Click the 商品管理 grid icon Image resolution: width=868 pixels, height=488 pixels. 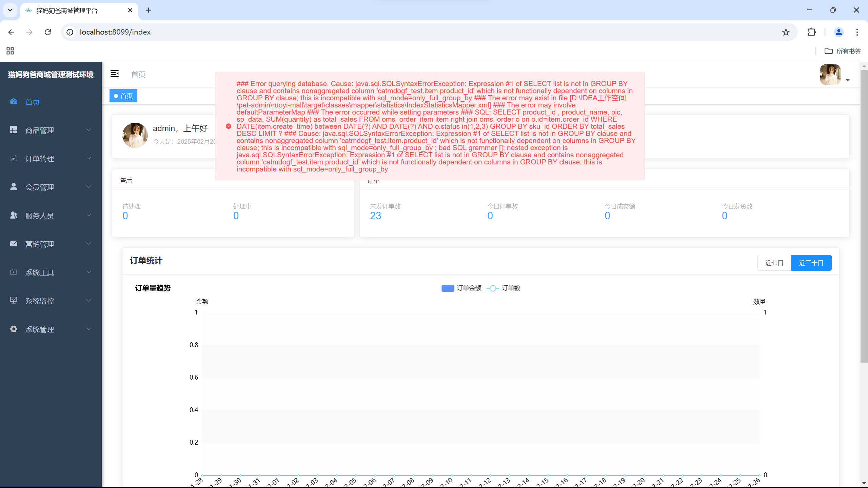coord(14,130)
